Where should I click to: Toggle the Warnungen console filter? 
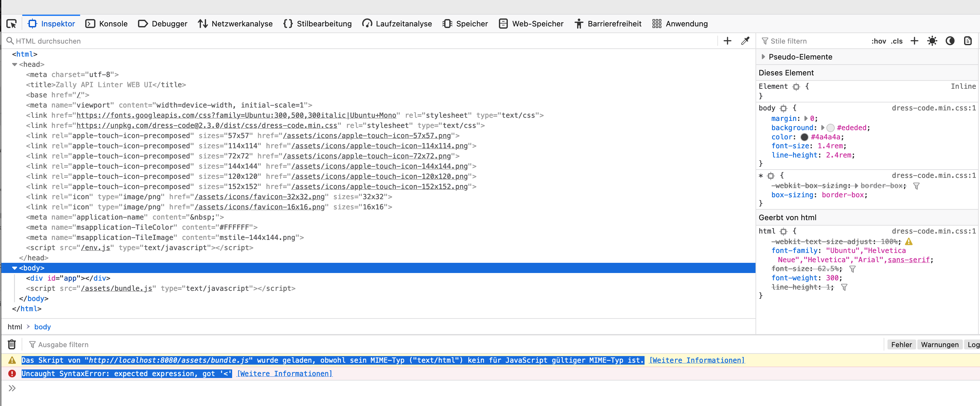(939, 344)
